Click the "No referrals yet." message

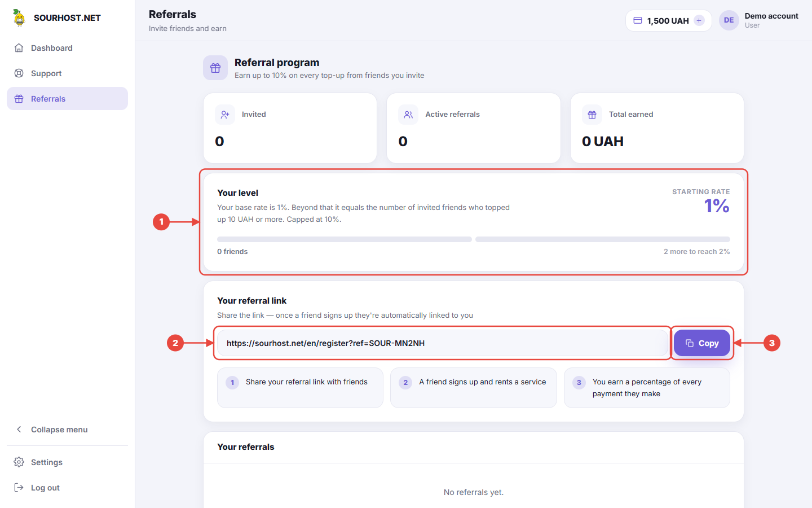click(x=474, y=492)
